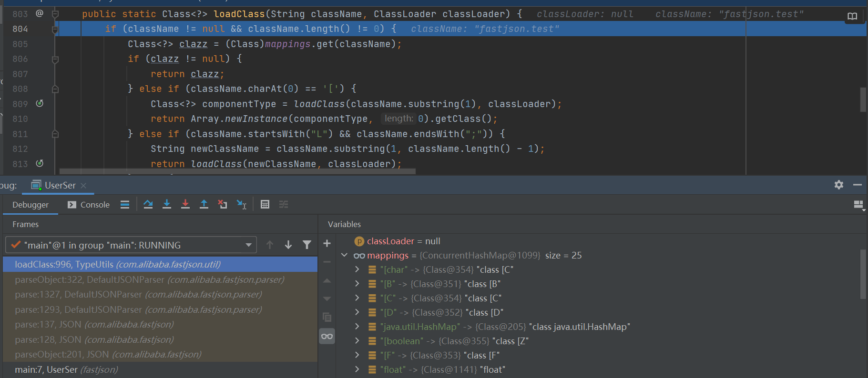868x378 pixels.
Task: Switch to the Debugger tab
Action: (31, 205)
